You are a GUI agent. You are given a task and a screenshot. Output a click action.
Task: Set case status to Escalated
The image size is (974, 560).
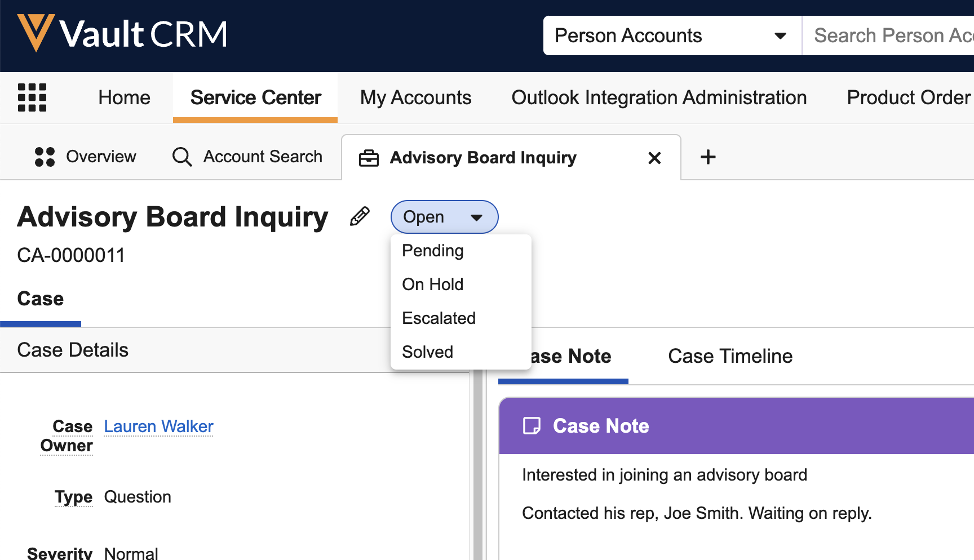point(439,318)
